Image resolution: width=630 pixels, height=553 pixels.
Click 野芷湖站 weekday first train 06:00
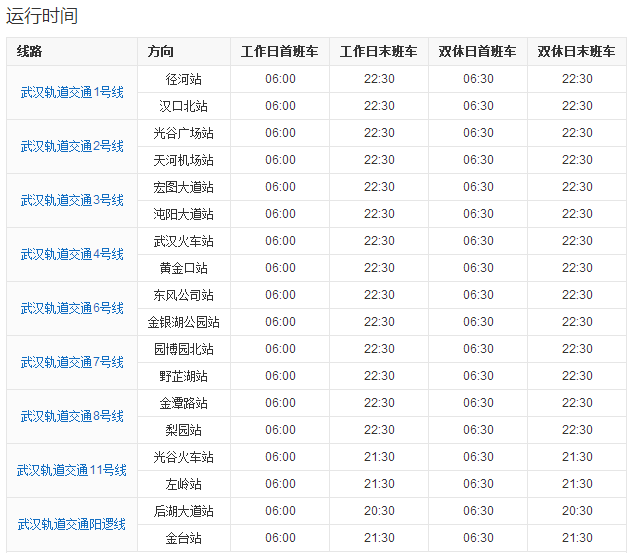[280, 376]
